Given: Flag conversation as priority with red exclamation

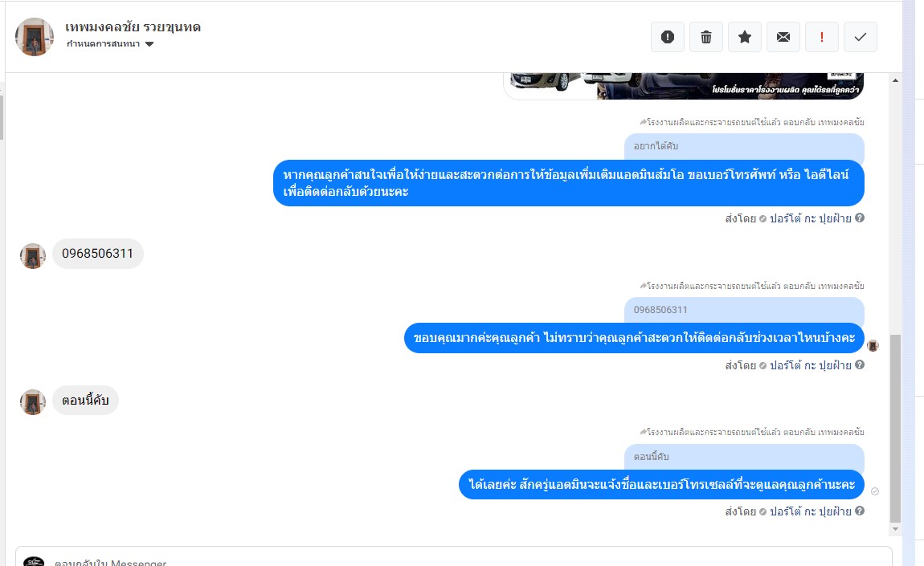Looking at the screenshot, I should [x=821, y=37].
